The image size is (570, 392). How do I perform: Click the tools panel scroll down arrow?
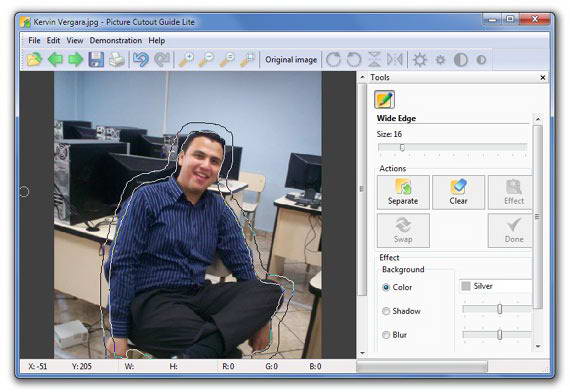point(538,347)
